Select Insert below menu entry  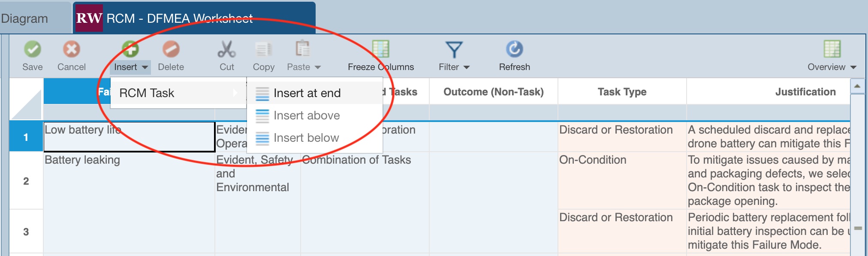(306, 138)
